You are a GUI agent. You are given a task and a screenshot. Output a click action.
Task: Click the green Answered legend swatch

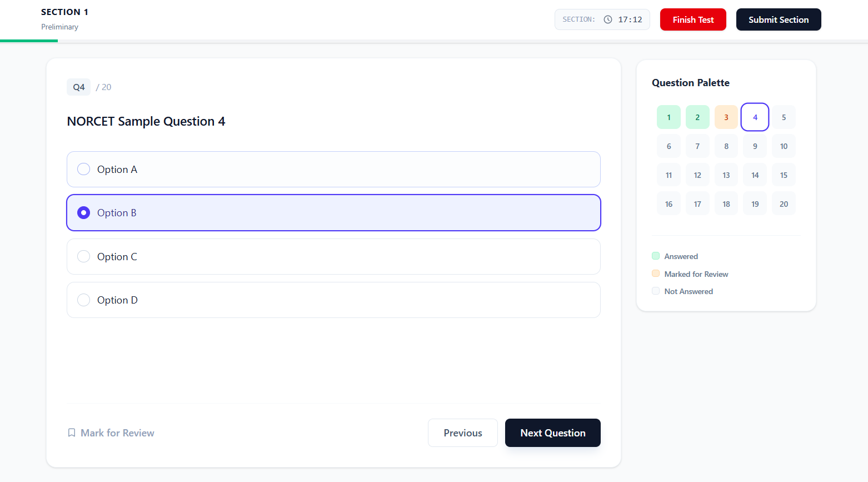[656, 256]
